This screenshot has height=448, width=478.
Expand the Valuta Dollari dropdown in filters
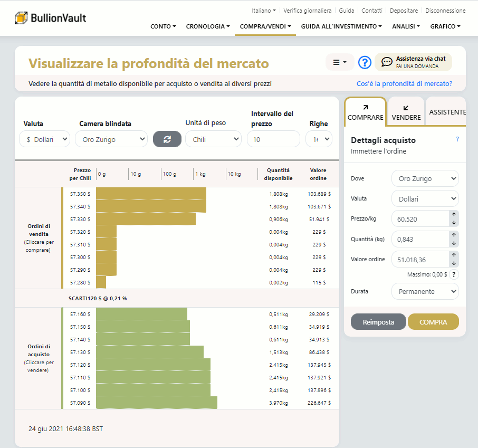coord(45,139)
